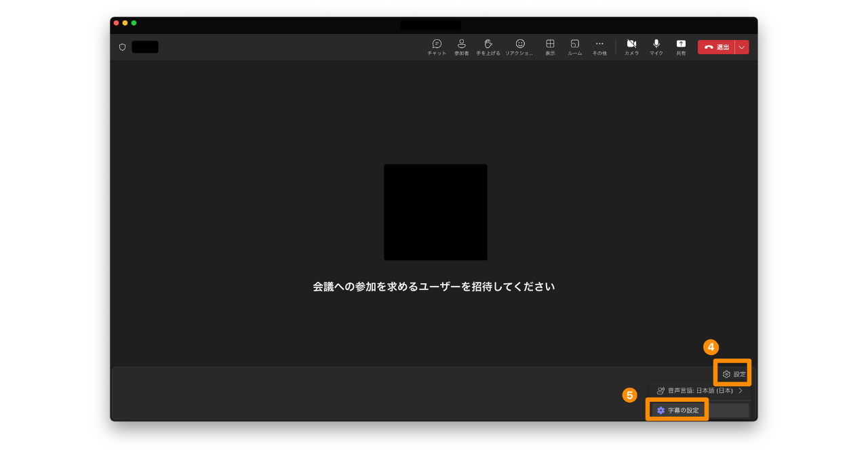This screenshot has height=454, width=868.
Task: Expand the arrow next to 退出
Action: [742, 47]
